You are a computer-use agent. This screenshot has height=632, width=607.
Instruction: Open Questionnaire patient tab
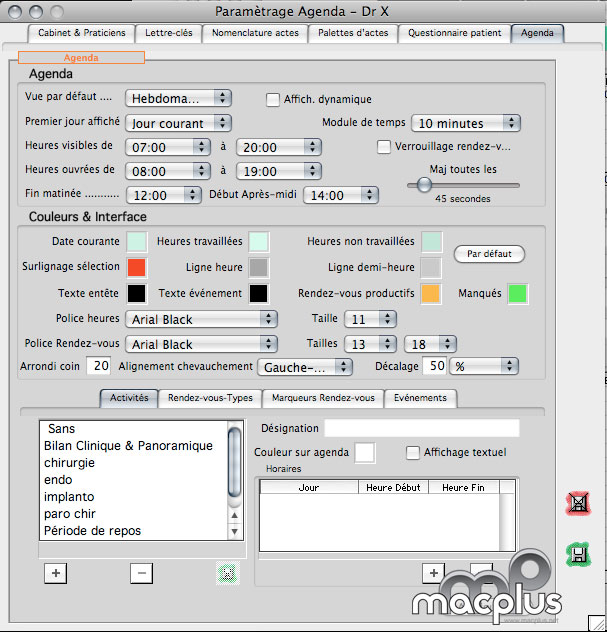click(455, 33)
